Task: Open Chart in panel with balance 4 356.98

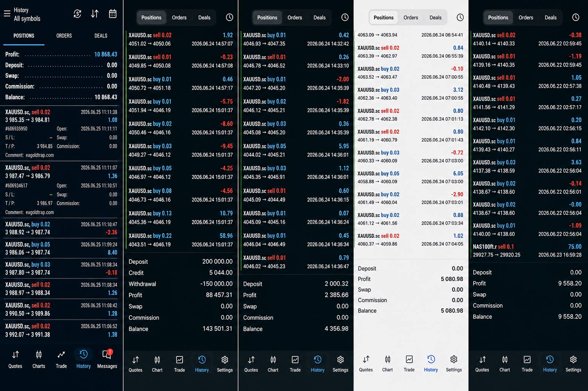Action: pos(273,364)
